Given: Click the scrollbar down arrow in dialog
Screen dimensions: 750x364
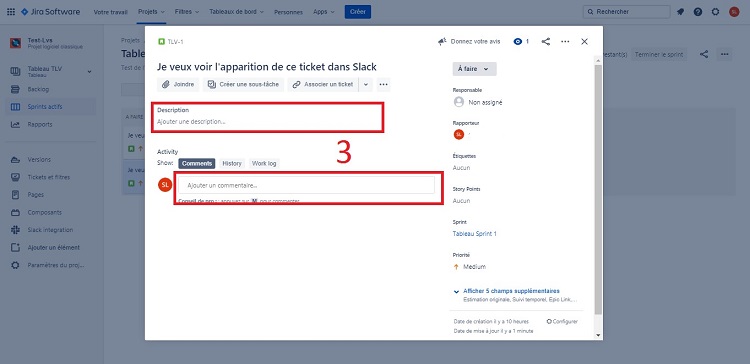Looking at the screenshot, I should pos(598,335).
